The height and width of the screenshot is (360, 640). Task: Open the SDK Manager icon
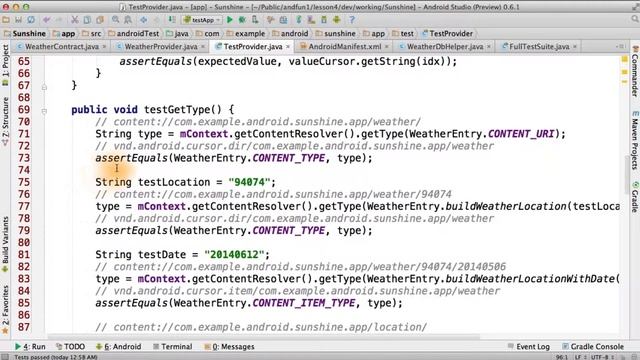coord(324,20)
